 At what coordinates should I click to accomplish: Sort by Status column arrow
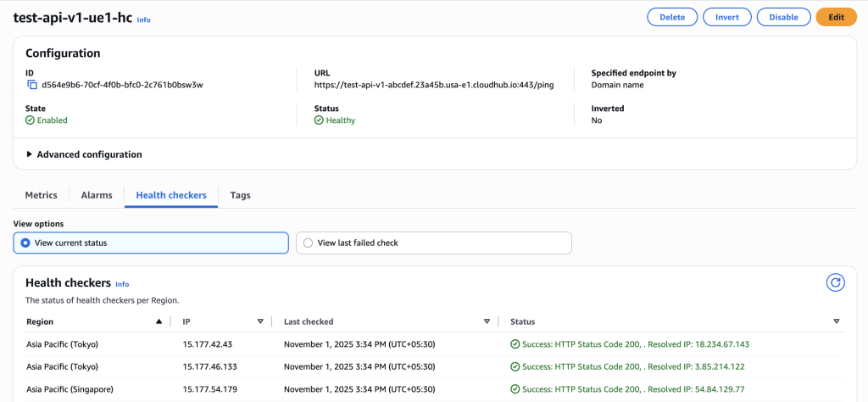pos(836,321)
